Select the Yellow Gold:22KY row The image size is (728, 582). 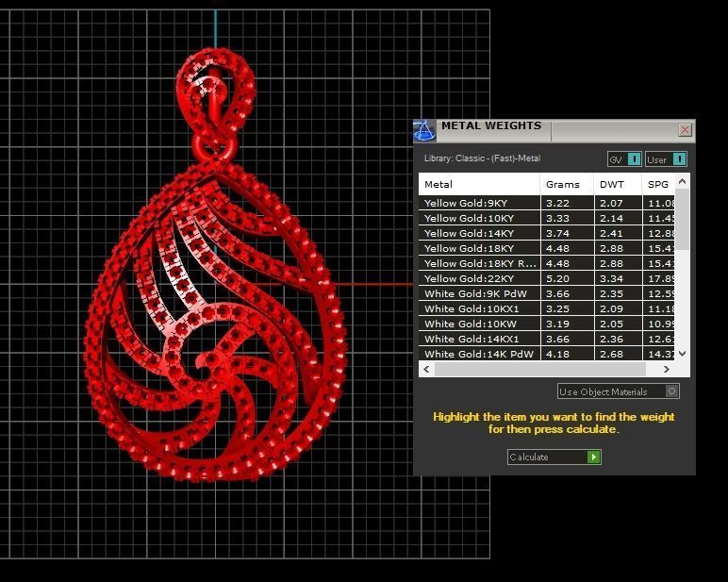(547, 278)
